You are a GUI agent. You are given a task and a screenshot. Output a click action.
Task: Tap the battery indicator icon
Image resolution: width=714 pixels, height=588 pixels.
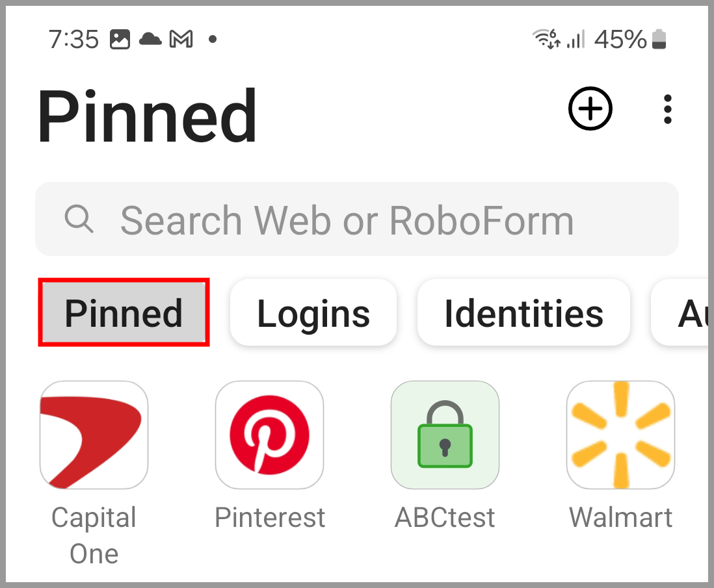pyautogui.click(x=659, y=39)
